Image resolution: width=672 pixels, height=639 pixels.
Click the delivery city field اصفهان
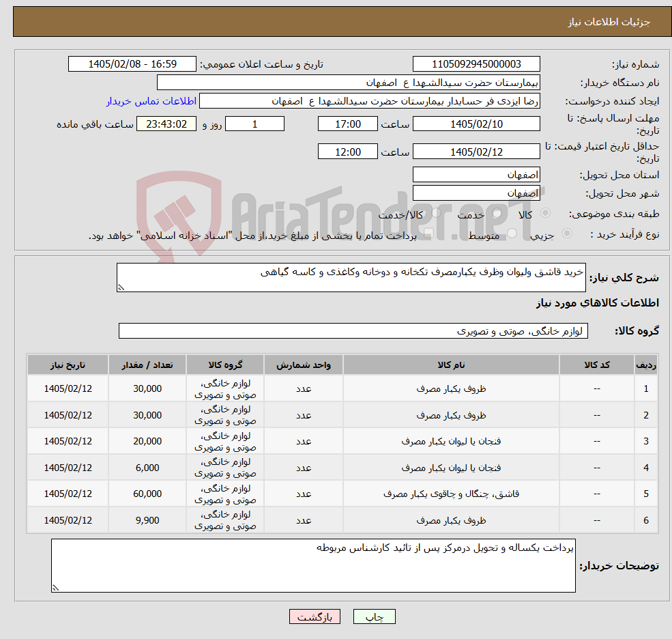(x=476, y=193)
